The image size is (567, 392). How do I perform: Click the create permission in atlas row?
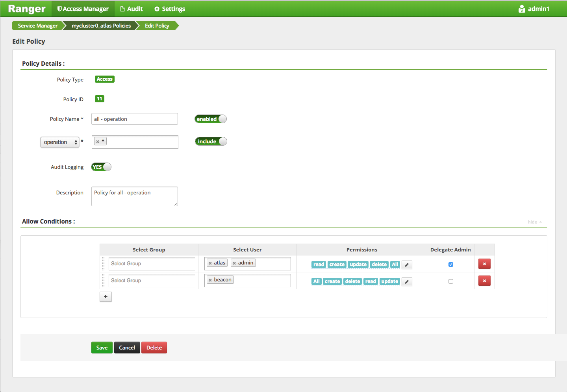click(x=337, y=264)
